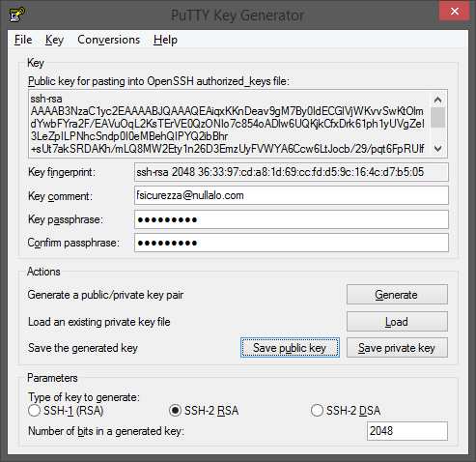The image size is (476, 462).
Task: Close the PuTTY Key Generator window
Action: coord(454,12)
